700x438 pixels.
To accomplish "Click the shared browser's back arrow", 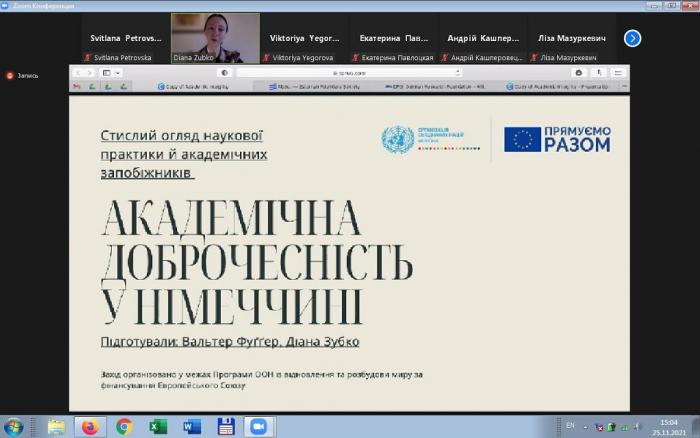I will [x=79, y=73].
